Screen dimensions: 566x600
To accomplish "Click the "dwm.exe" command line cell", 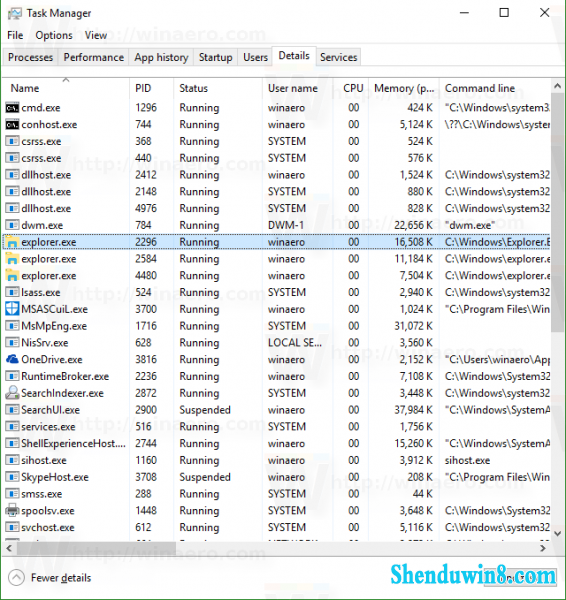I will pos(470,225).
